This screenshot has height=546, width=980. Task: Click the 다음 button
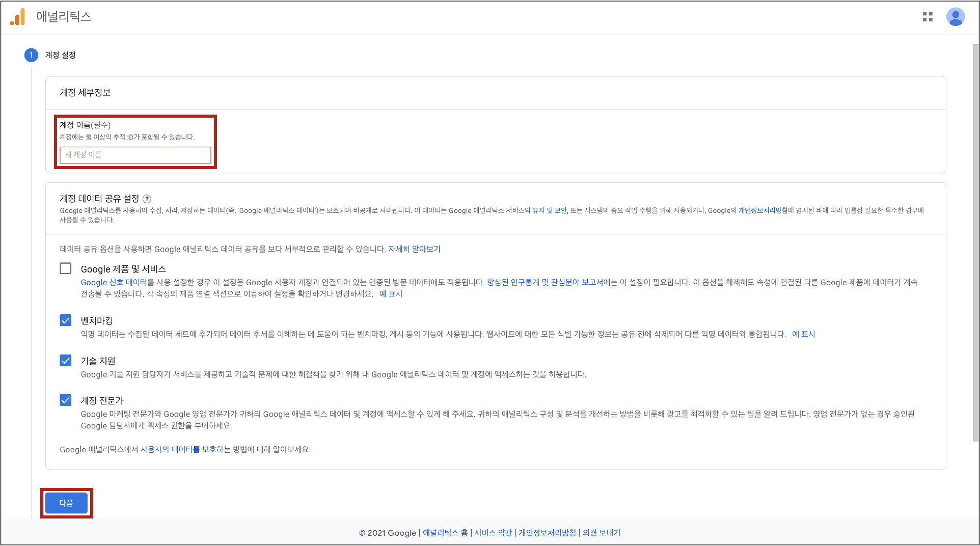[x=66, y=503]
